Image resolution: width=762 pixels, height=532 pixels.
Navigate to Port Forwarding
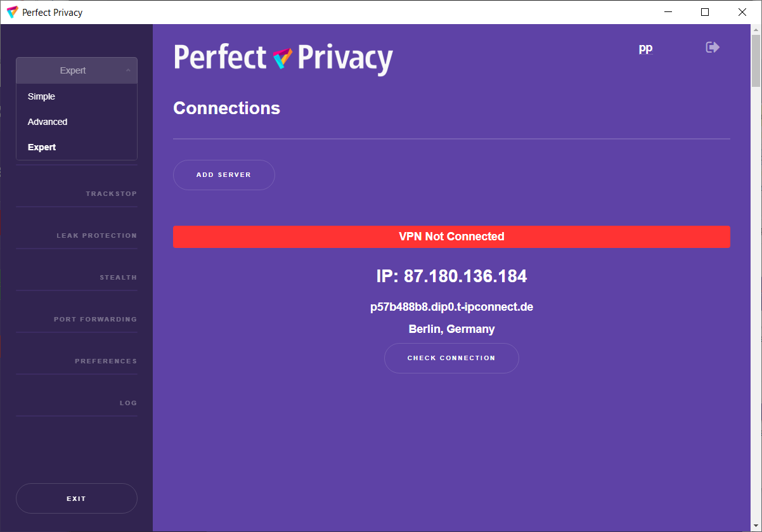[95, 320]
